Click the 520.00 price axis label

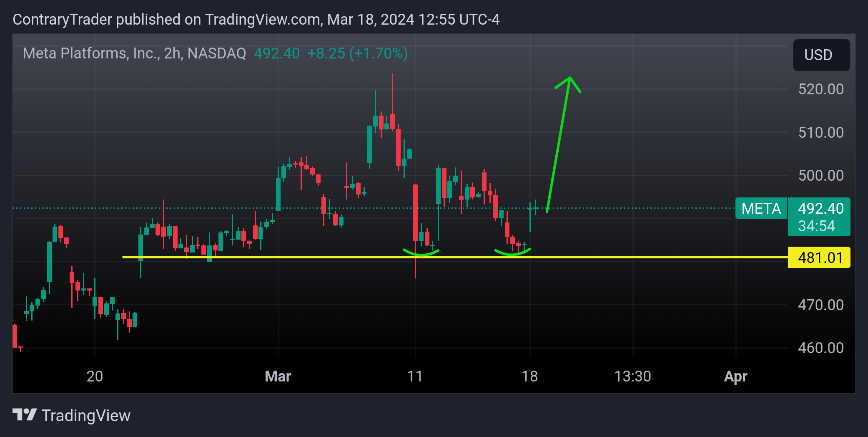(x=820, y=89)
